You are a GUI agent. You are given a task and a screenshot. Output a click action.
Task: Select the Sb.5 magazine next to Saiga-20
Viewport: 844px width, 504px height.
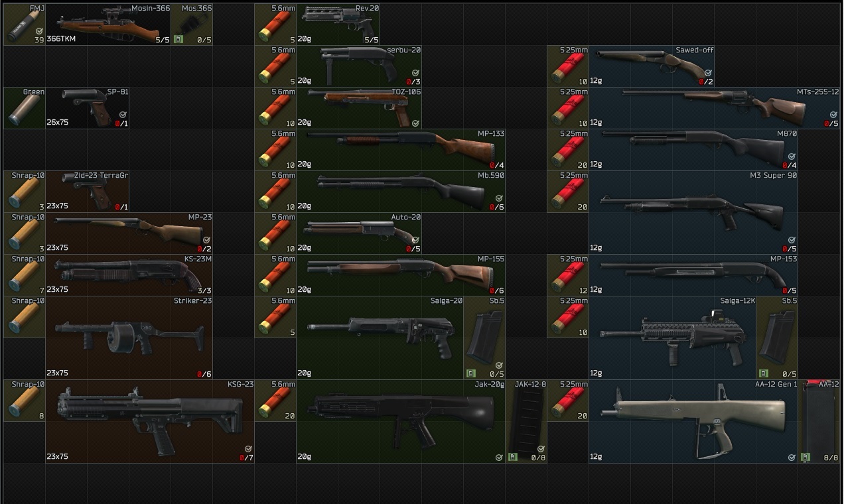(485, 337)
